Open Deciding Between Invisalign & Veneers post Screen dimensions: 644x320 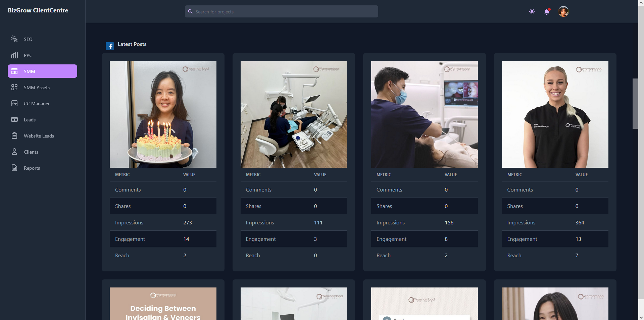163,304
